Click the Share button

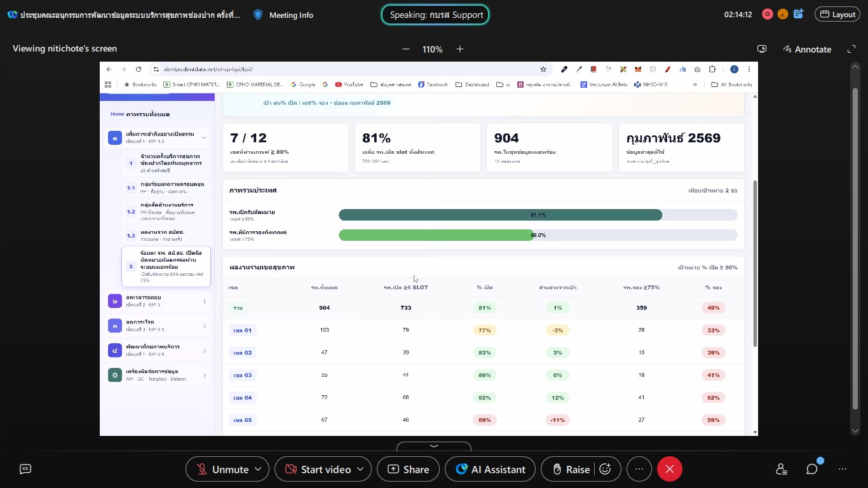coord(408,469)
